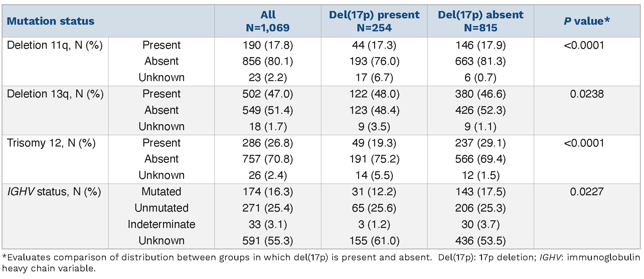Click the 'IGHV status, N (%)' row label
This screenshot has width=644, height=279.
pyautogui.click(x=54, y=192)
